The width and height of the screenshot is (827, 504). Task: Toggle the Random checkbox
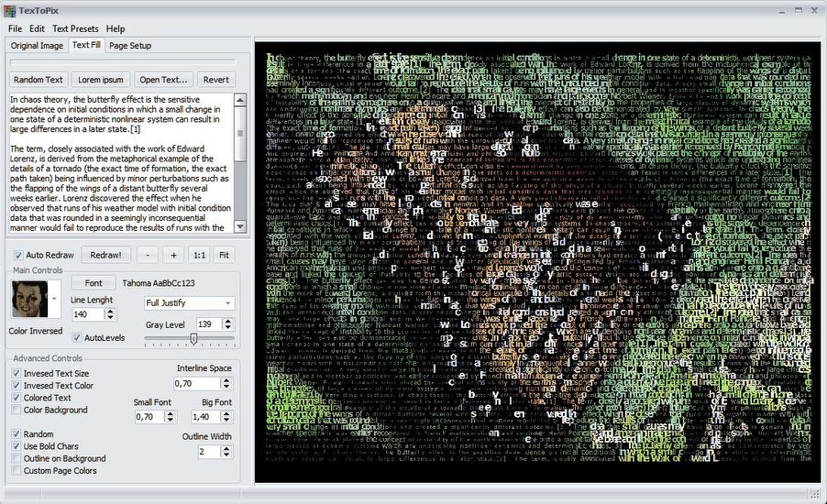click(x=17, y=433)
